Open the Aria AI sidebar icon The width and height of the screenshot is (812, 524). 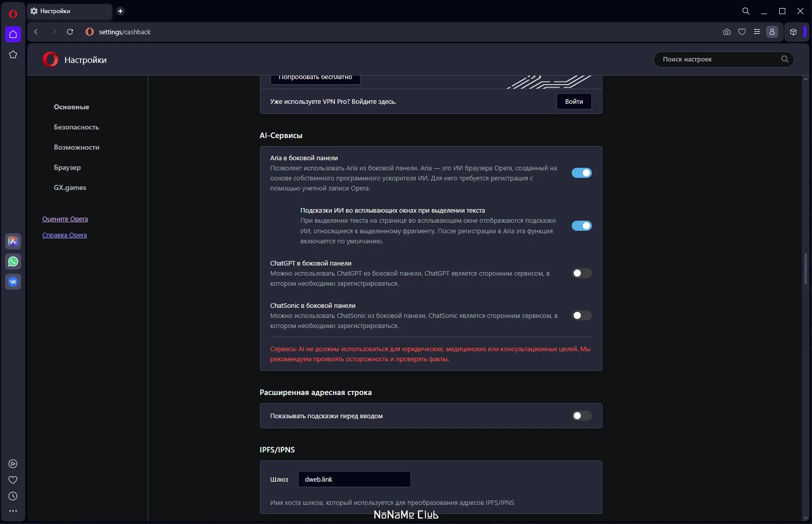pyautogui.click(x=13, y=241)
